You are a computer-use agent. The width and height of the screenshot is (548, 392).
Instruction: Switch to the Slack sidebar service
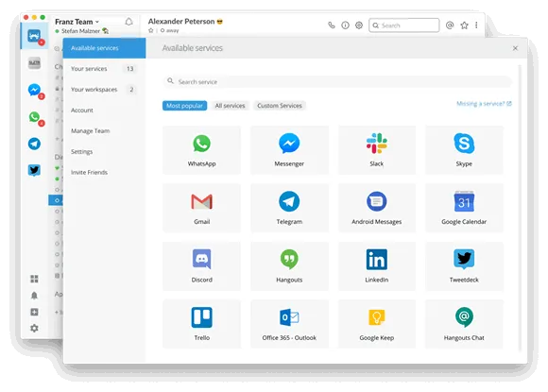coord(34,63)
